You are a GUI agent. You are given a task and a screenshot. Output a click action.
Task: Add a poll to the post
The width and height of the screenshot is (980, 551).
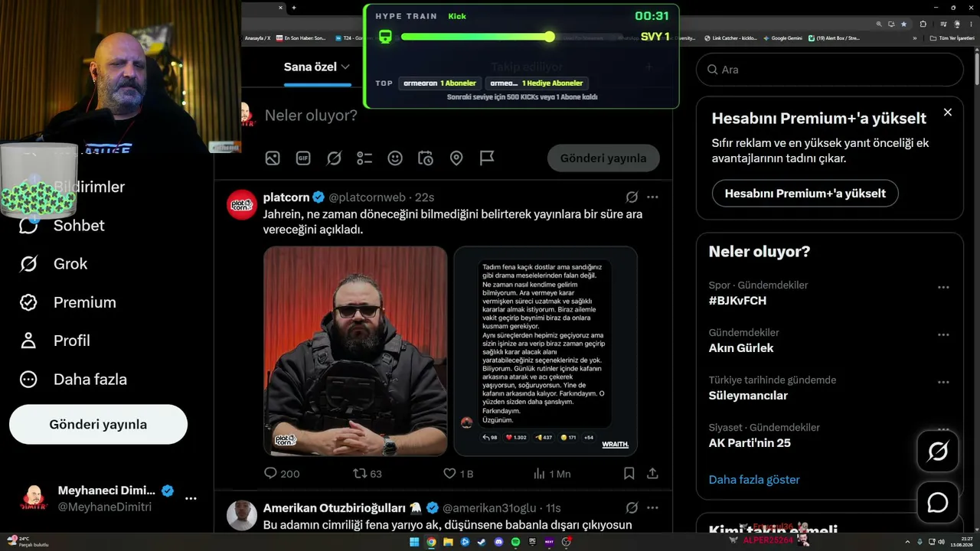(364, 158)
